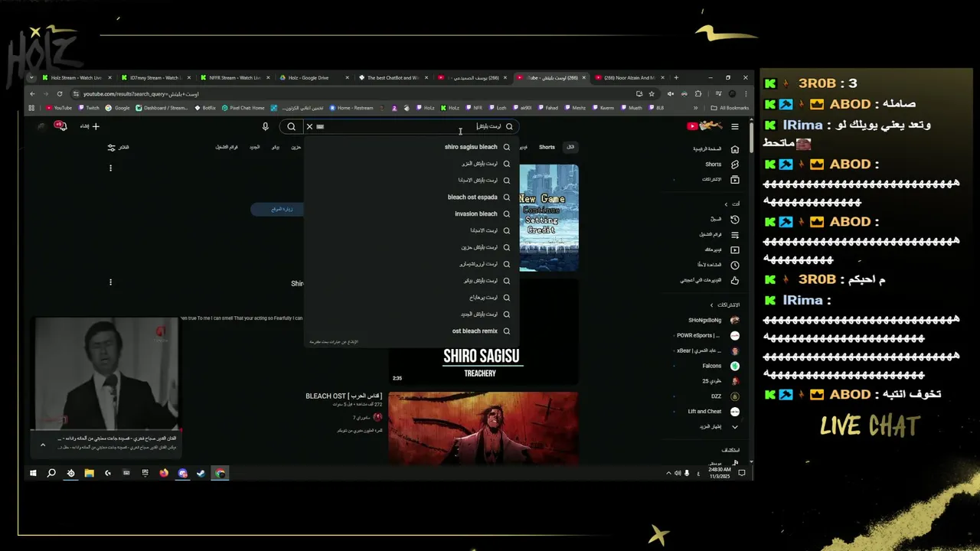The image size is (980, 551).
Task: Click the Create plus button
Action: point(90,126)
